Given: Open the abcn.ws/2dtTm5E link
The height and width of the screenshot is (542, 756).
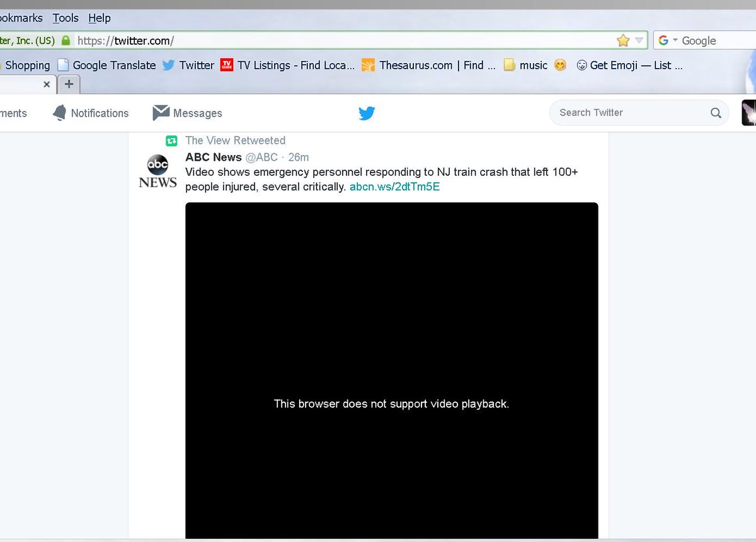Looking at the screenshot, I should click(x=394, y=187).
